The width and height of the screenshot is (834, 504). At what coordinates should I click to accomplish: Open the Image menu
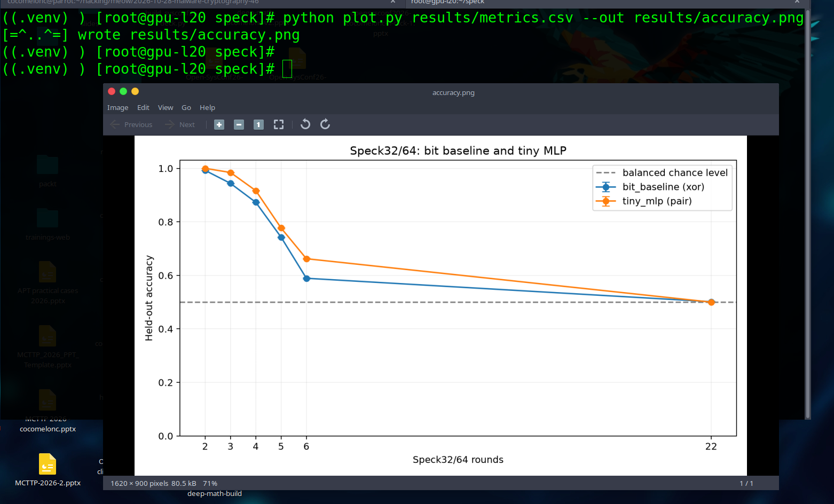(117, 107)
